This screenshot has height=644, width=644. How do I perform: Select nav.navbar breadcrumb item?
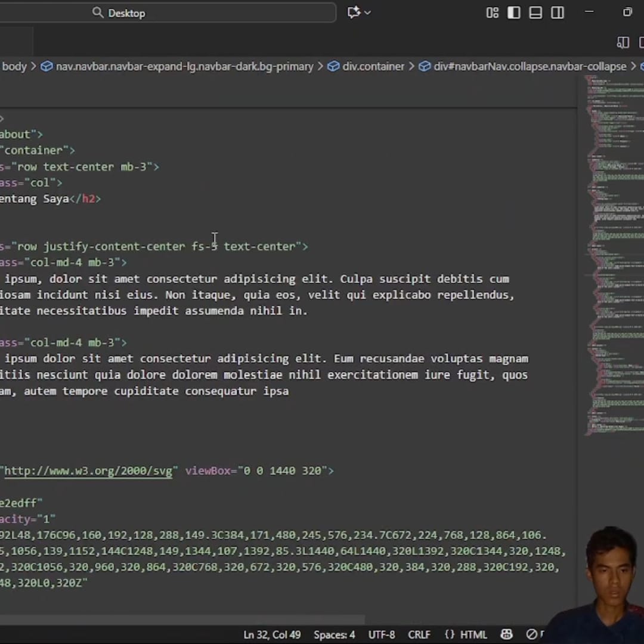184,66
